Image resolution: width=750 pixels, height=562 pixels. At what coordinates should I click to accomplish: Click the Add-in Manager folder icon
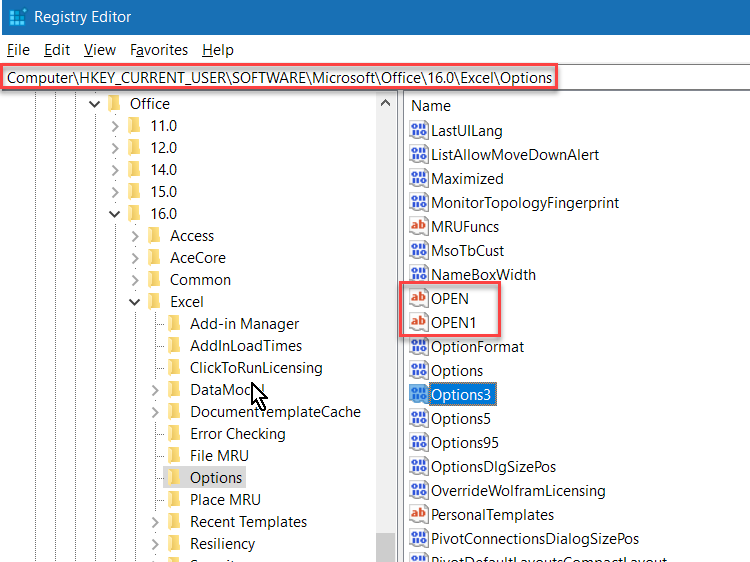coord(175,323)
